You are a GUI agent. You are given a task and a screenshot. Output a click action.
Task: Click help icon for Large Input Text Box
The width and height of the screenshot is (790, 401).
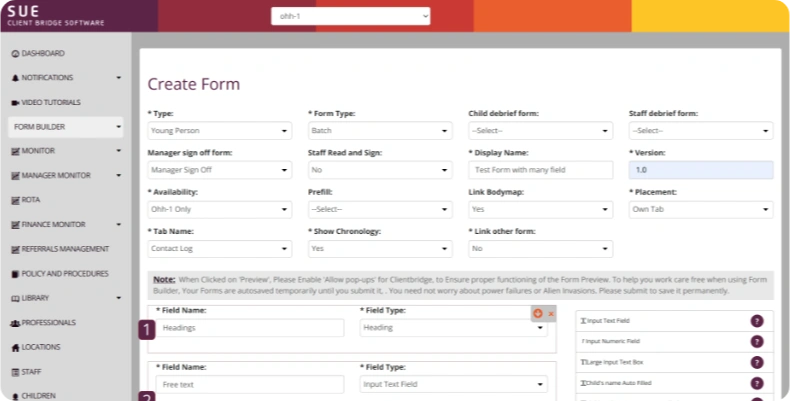(x=757, y=361)
